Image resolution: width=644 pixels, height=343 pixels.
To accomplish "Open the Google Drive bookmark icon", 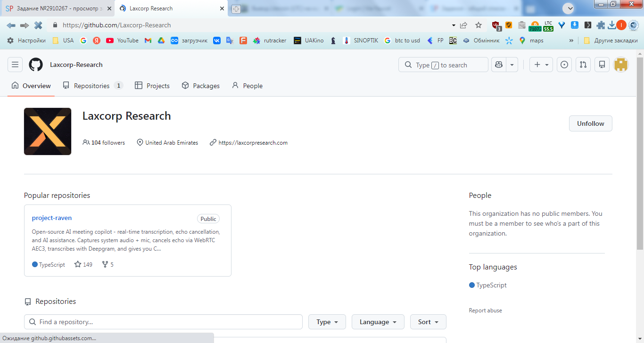I will 161,41.
